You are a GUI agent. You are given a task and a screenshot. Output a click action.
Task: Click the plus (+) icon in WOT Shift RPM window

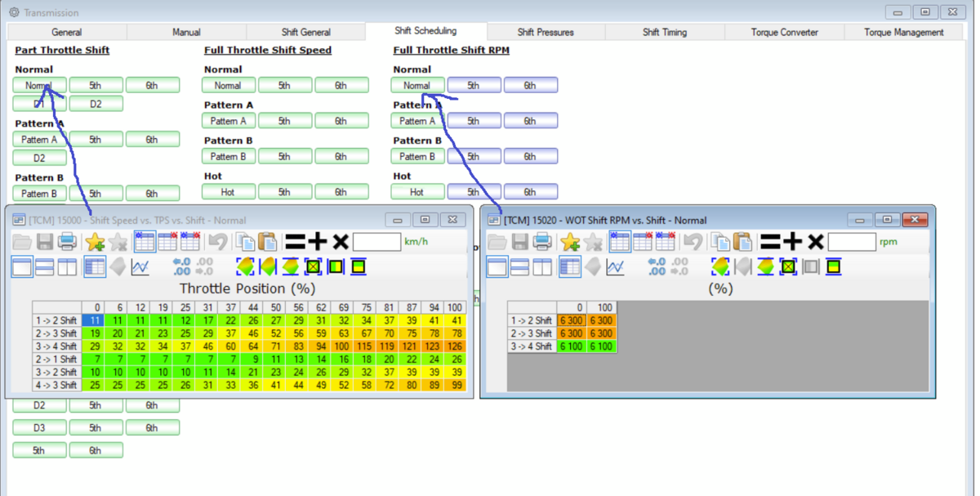[792, 242]
